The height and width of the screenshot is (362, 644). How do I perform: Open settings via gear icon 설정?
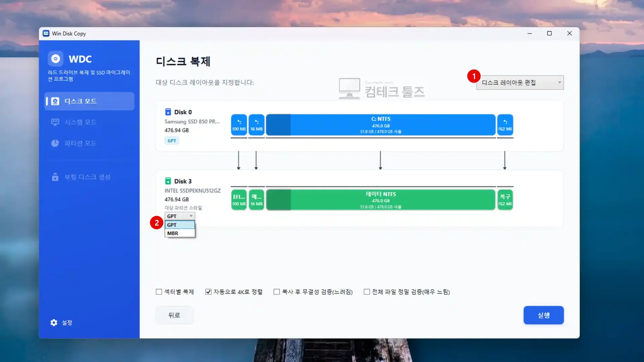click(61, 322)
